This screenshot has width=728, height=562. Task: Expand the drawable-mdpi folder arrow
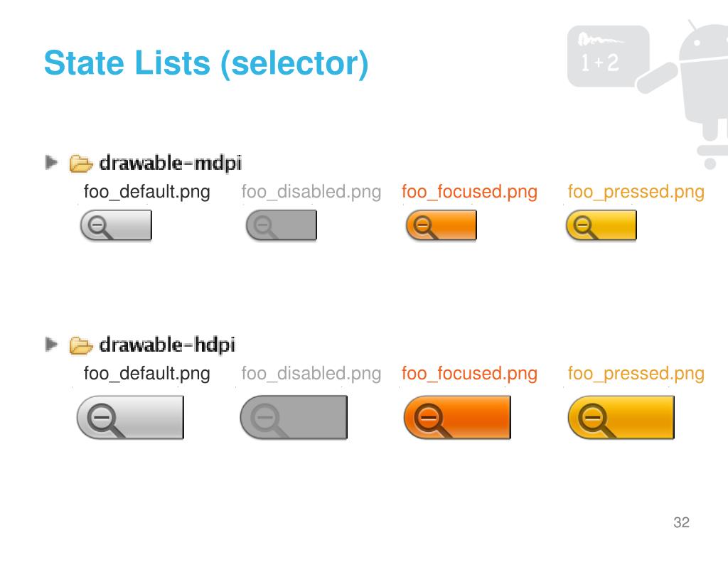click(x=51, y=163)
